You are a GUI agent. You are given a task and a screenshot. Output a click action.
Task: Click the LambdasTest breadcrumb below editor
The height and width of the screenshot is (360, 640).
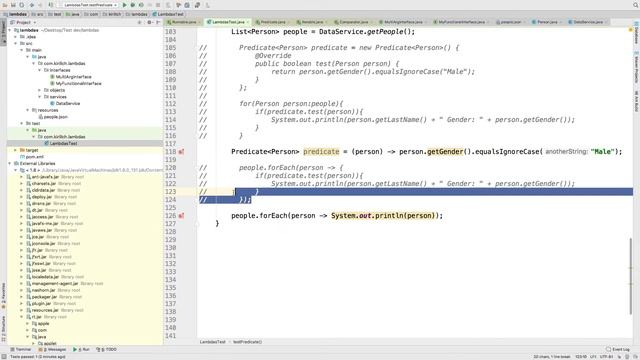(213, 342)
